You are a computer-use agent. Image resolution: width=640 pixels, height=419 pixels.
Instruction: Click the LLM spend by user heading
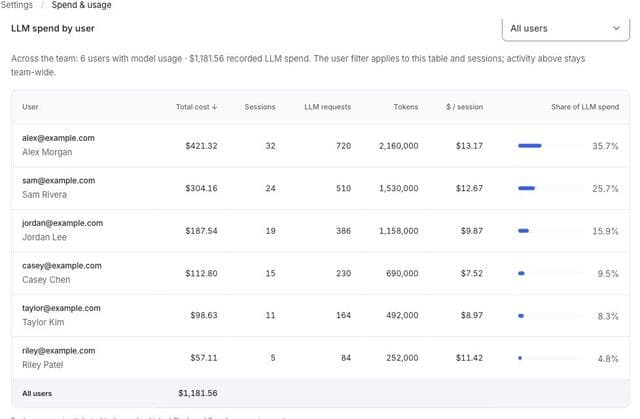click(53, 28)
